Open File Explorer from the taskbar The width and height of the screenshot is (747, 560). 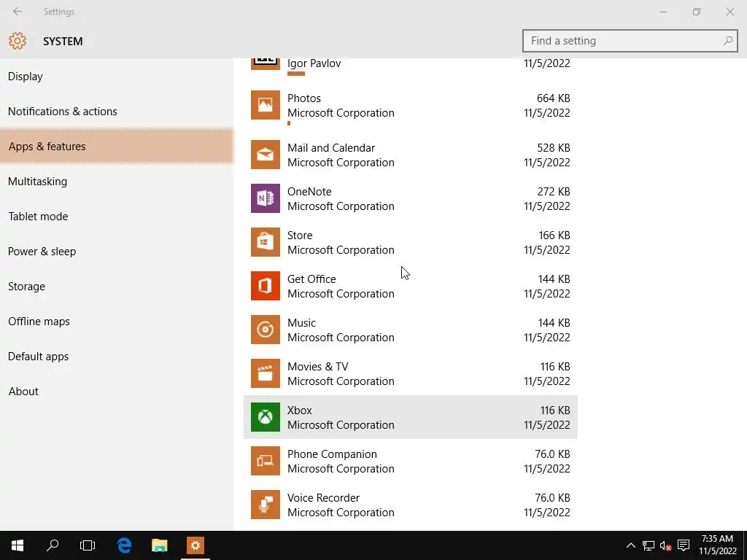160,545
